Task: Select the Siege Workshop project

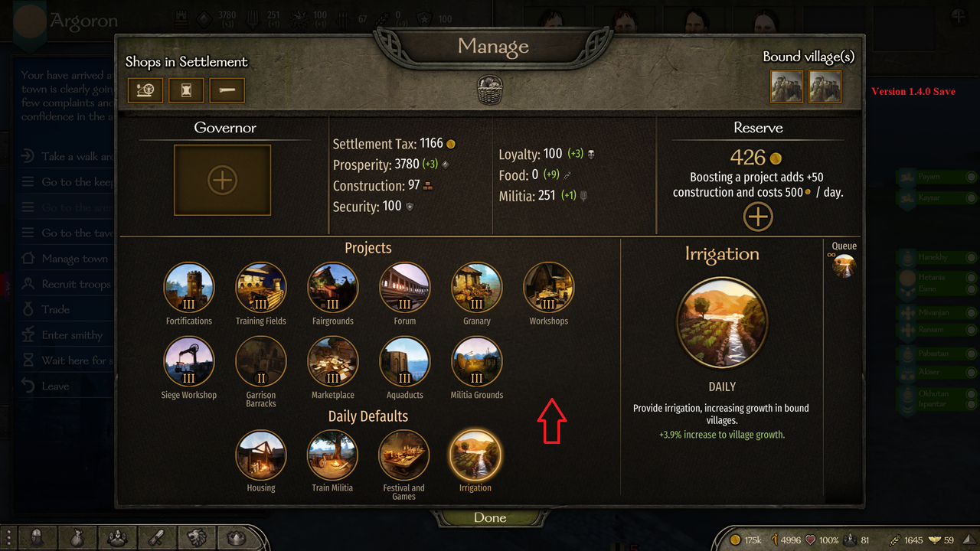Action: coord(189,362)
